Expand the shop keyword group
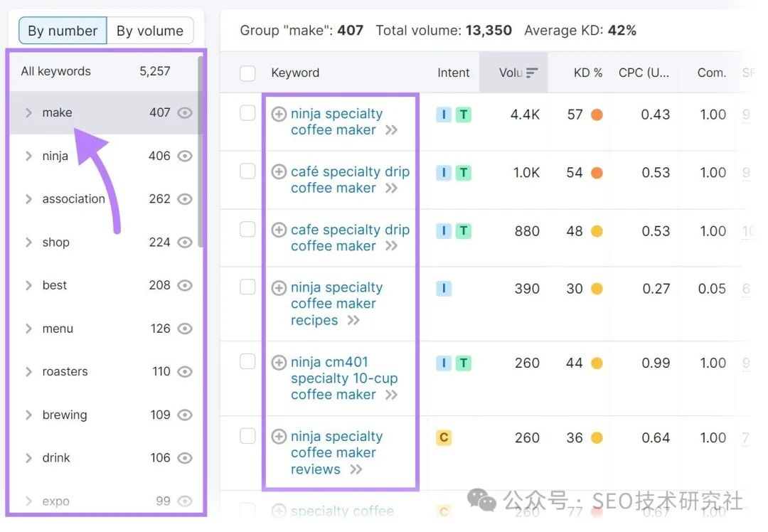Image resolution: width=768 pixels, height=532 pixels. pyautogui.click(x=29, y=243)
